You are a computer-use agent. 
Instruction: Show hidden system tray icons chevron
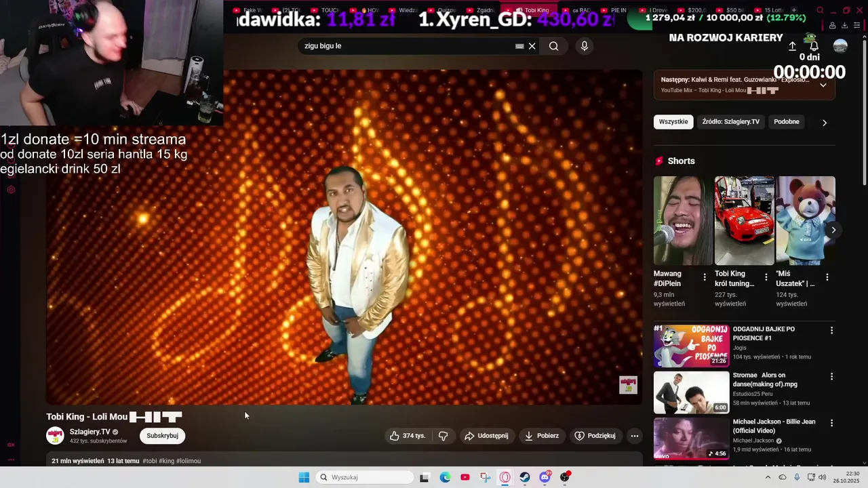[768, 477]
